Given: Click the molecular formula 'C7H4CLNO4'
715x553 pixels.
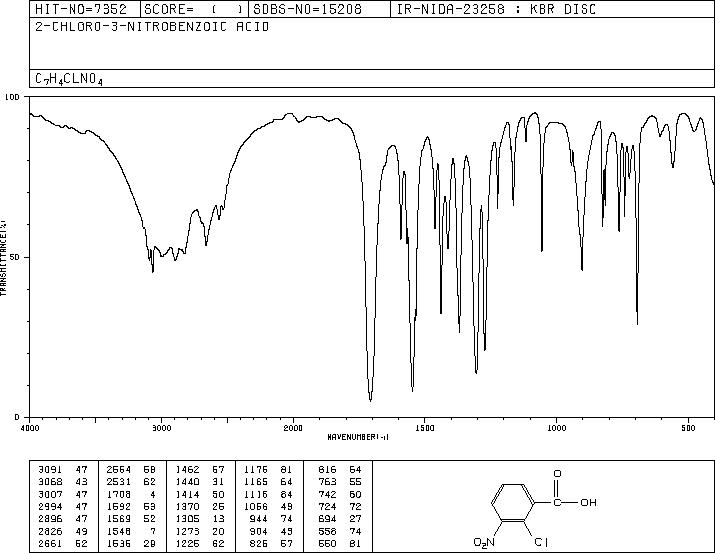Looking at the screenshot, I should [x=69, y=79].
